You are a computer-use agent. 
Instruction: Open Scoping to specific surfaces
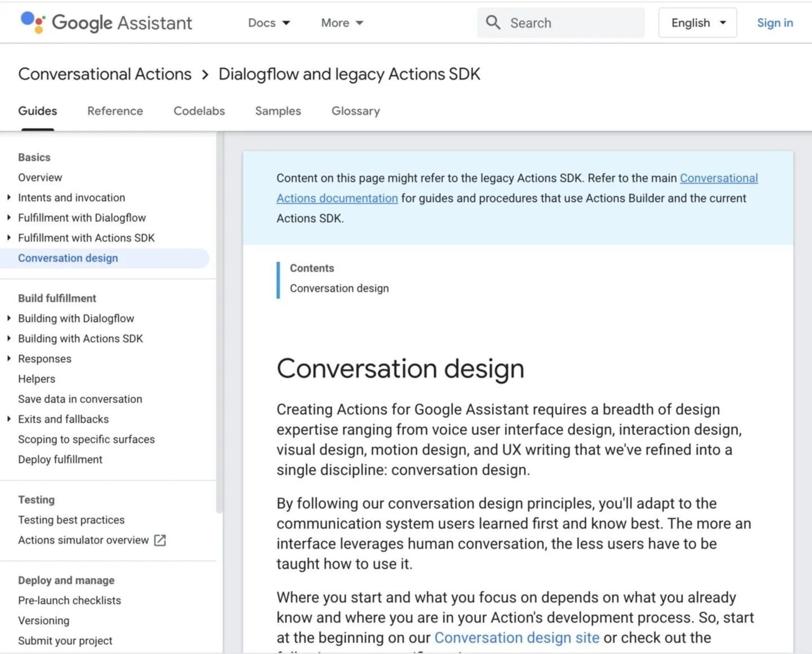(x=86, y=439)
